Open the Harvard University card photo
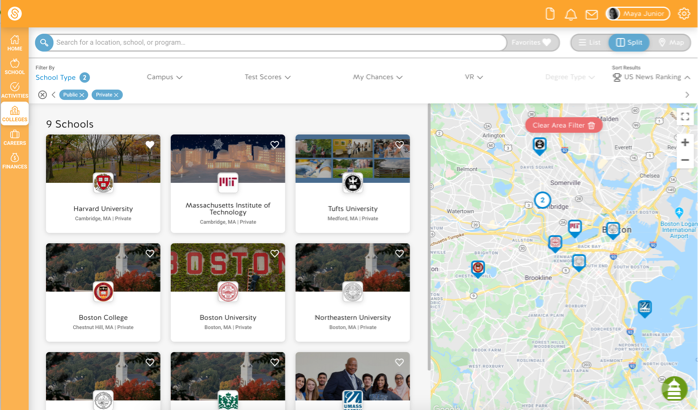The image size is (698, 410). click(x=103, y=156)
